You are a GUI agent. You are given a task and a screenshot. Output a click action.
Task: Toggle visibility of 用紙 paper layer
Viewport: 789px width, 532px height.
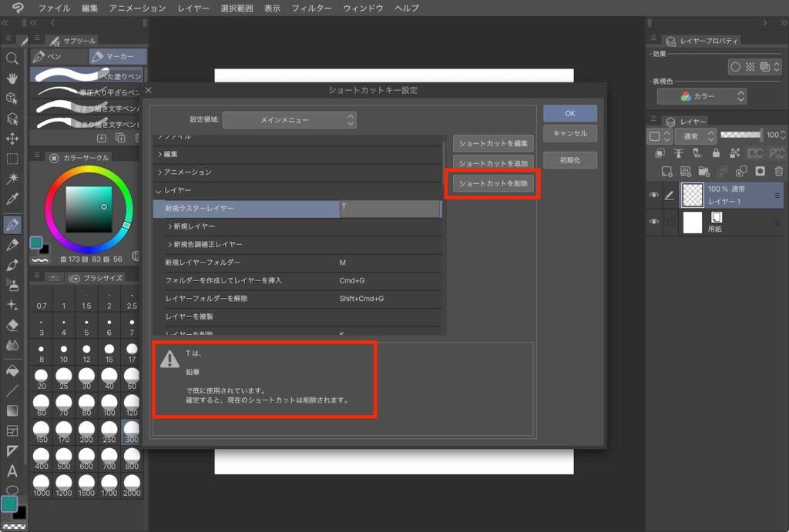pos(653,222)
